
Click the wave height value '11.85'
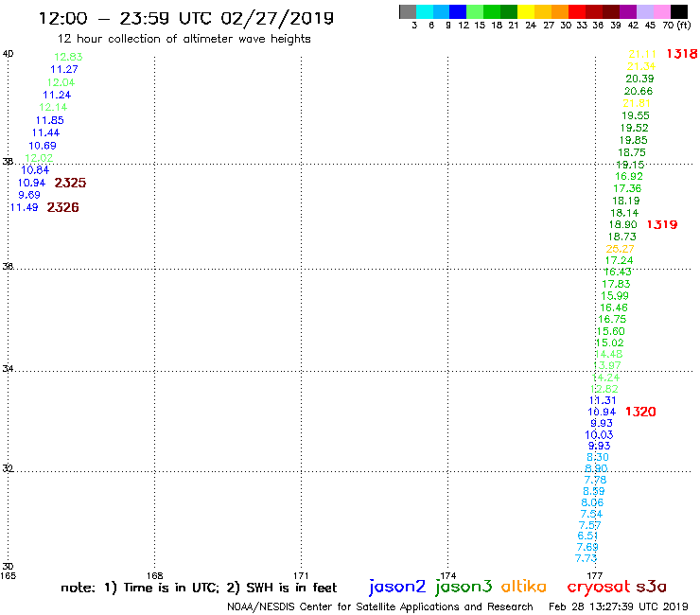(50, 120)
